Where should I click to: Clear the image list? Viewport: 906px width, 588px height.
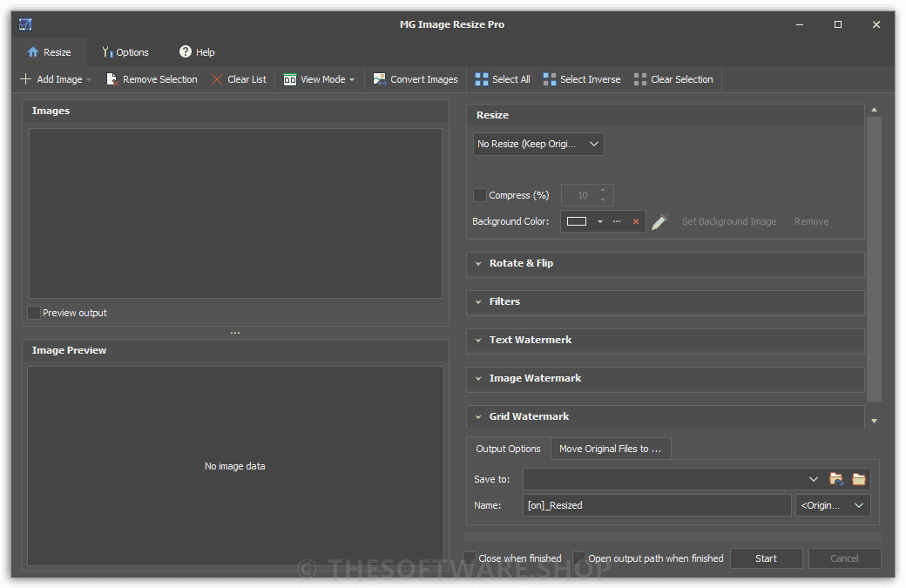239,79
